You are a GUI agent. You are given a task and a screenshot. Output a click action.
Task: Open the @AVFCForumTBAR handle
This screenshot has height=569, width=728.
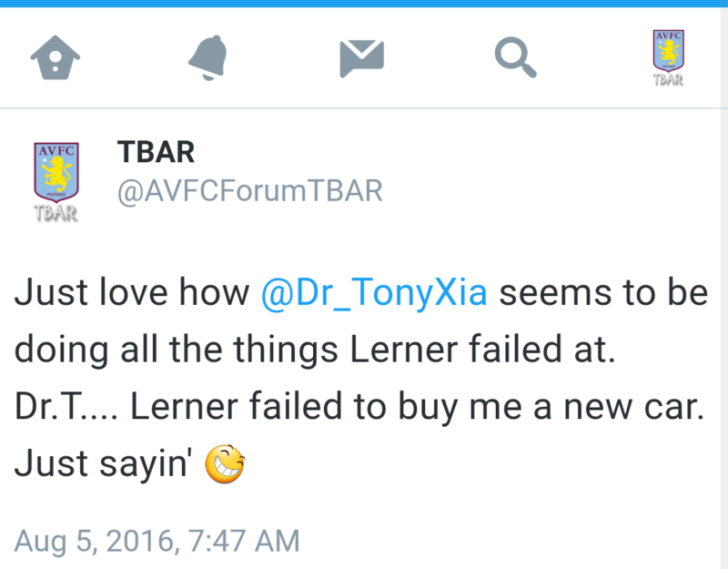(249, 191)
